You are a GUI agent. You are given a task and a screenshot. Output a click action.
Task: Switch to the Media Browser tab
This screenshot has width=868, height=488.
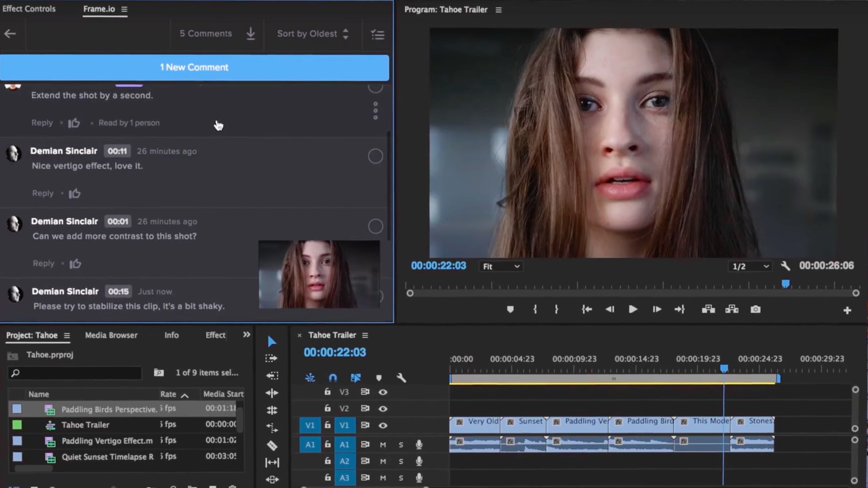[x=110, y=335]
